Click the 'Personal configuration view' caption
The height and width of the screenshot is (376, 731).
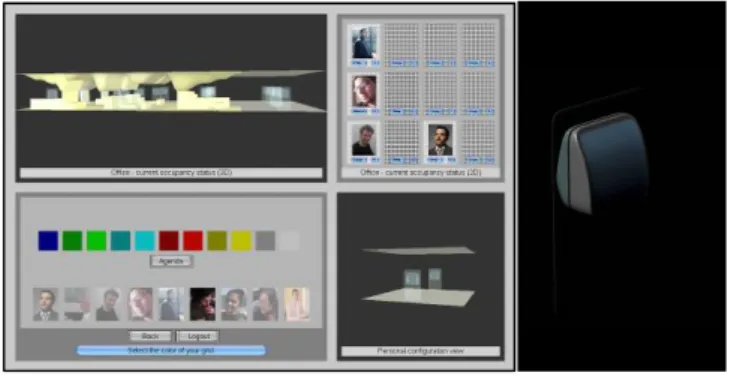point(421,351)
